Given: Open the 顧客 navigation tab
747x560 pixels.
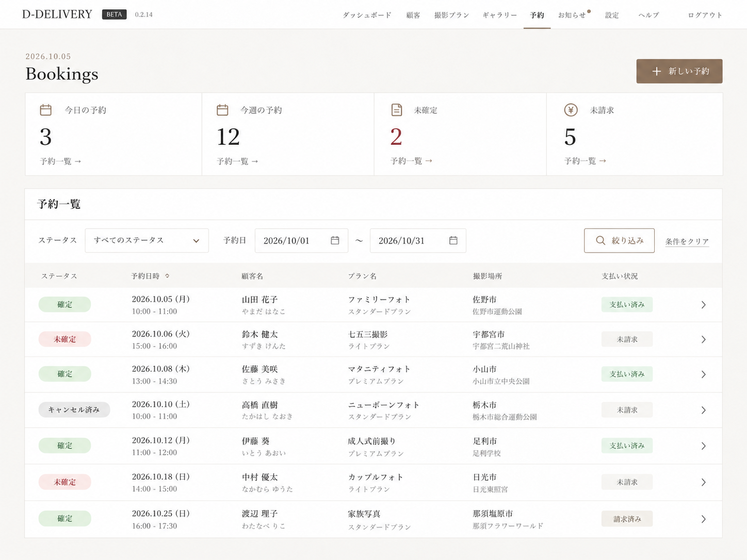Looking at the screenshot, I should (x=413, y=15).
